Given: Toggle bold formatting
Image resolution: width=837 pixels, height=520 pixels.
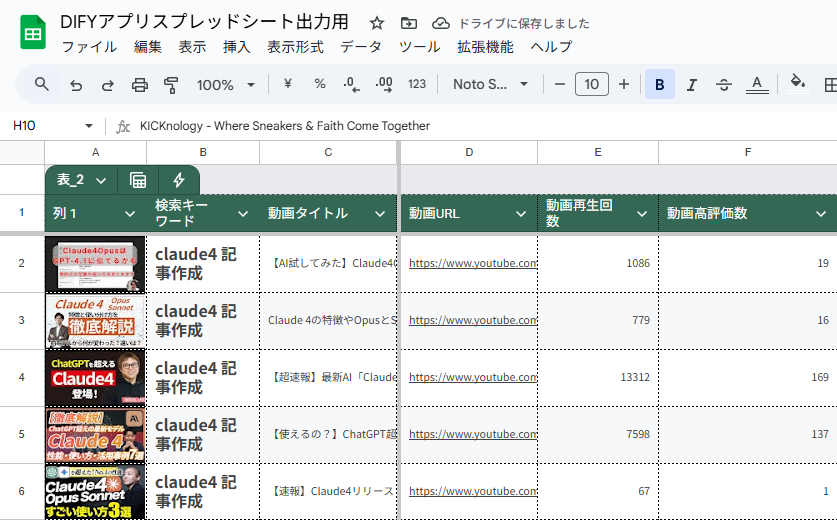Looking at the screenshot, I should click(659, 85).
